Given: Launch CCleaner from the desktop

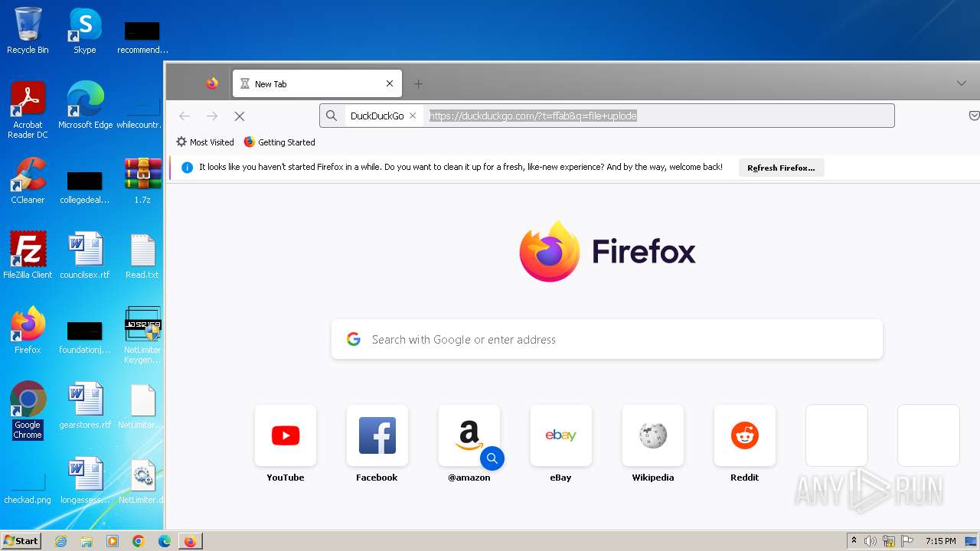Looking at the screenshot, I should click(28, 181).
